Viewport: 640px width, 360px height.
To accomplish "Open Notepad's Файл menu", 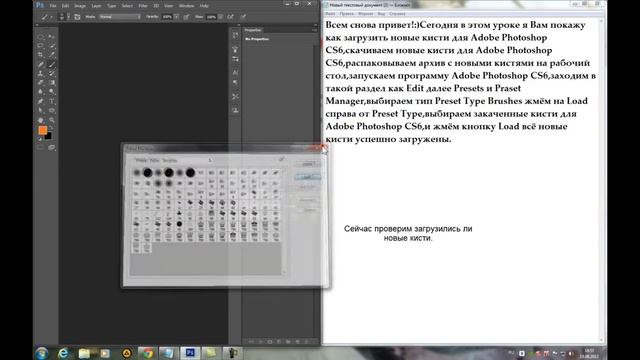I will pyautogui.click(x=330, y=13).
